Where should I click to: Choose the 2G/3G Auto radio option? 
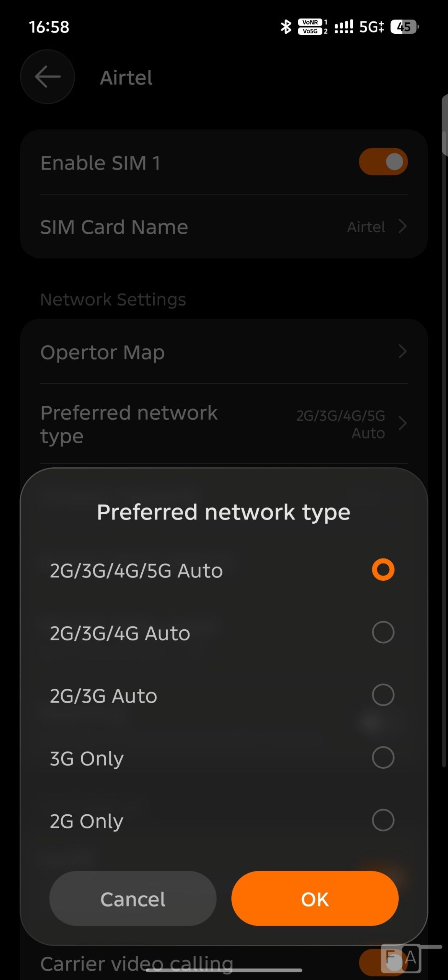[x=383, y=695]
